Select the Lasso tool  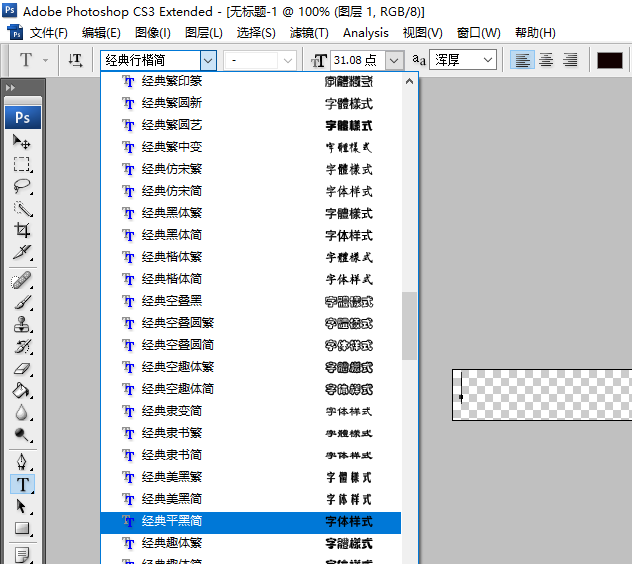pyautogui.click(x=22, y=186)
